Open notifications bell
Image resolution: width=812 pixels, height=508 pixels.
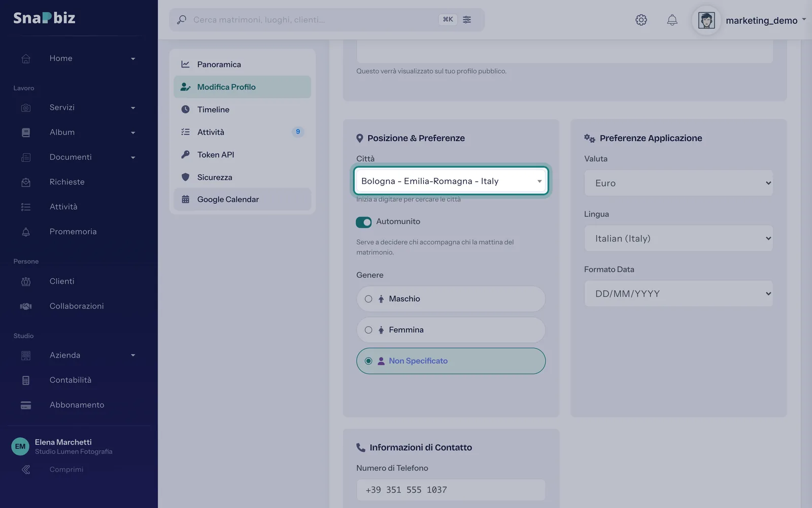672,20
